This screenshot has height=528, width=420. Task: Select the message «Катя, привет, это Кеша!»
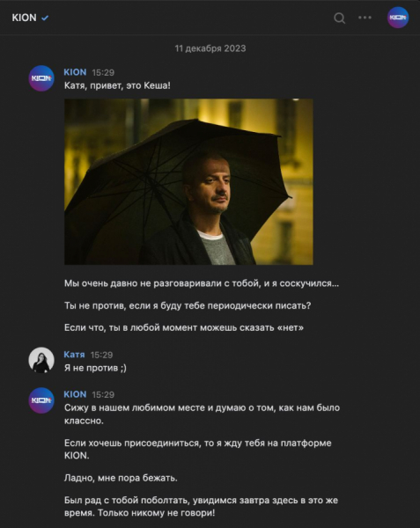click(117, 85)
